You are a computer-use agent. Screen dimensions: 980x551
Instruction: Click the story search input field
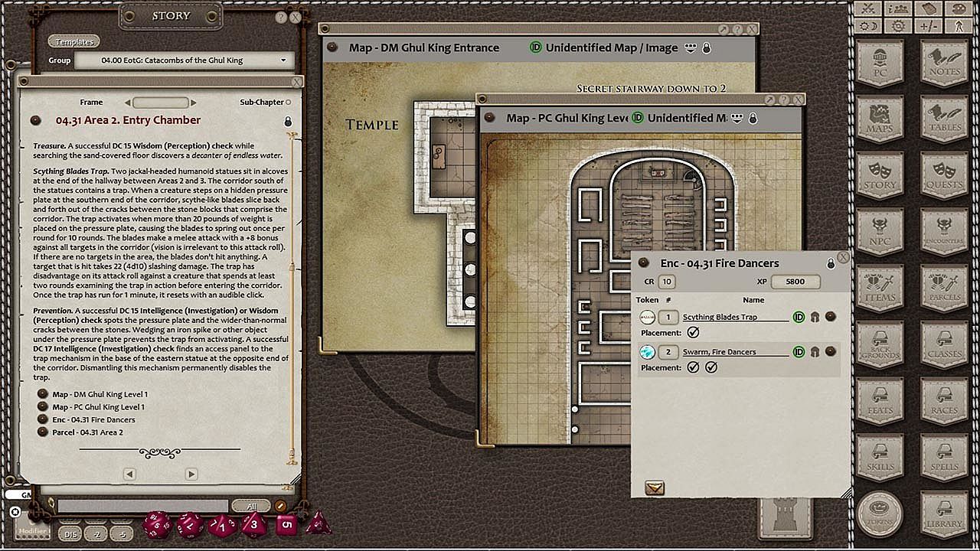(143, 506)
